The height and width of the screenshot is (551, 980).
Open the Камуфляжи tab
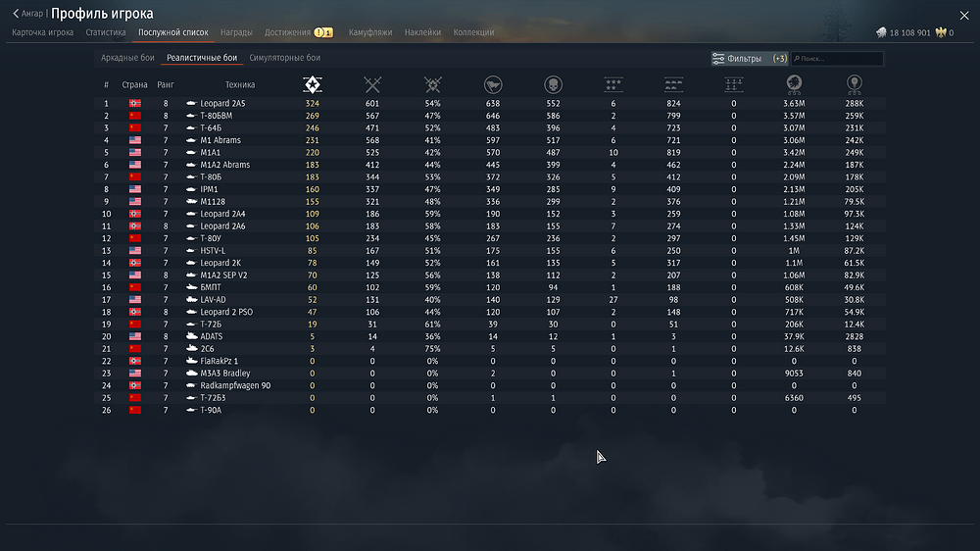(x=370, y=32)
